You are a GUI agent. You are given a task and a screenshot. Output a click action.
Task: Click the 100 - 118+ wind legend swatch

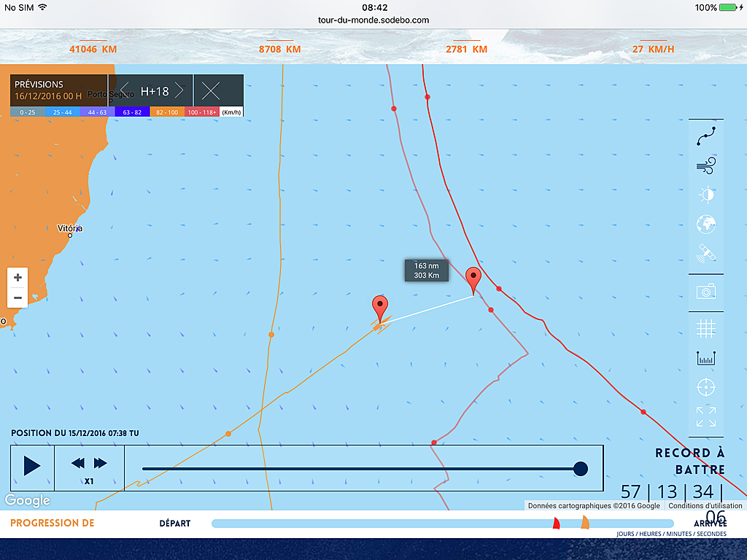point(202,112)
